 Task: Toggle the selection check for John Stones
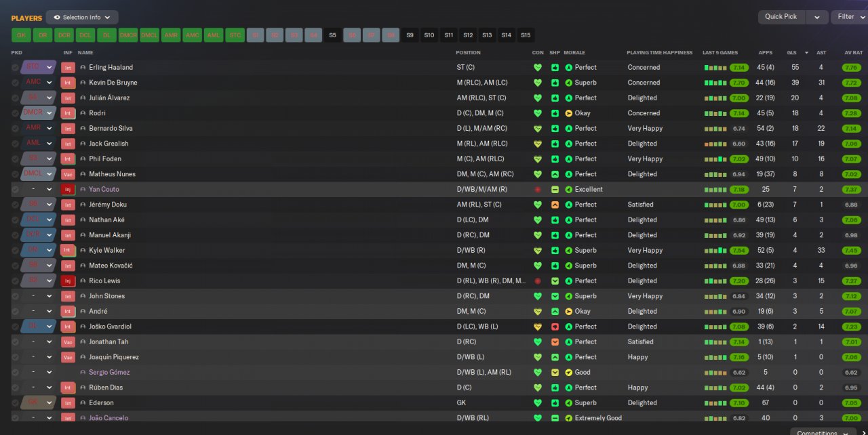(15, 296)
